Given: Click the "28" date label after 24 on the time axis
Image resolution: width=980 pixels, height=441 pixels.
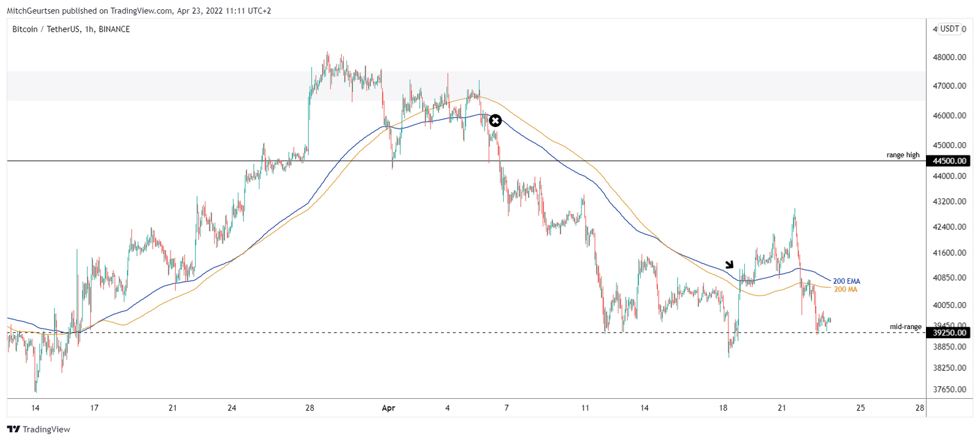Looking at the screenshot, I should click(x=309, y=408).
